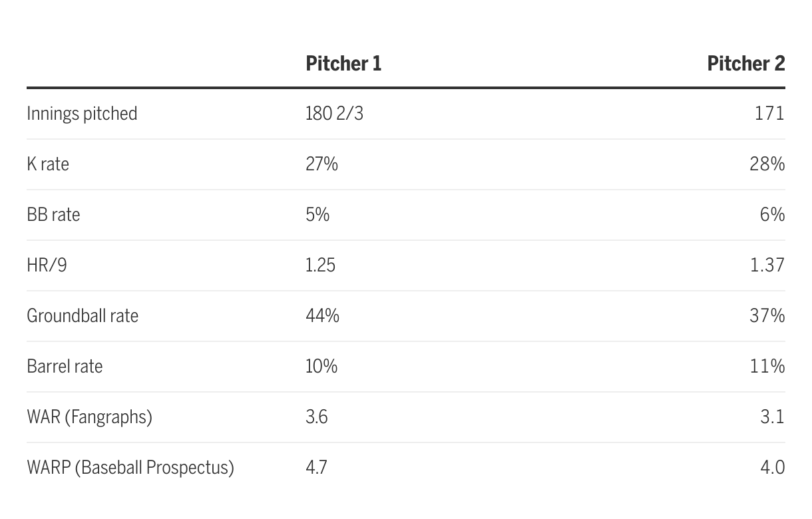Click the Barrel rate row label
This screenshot has height=519, width=812.
[x=65, y=366]
